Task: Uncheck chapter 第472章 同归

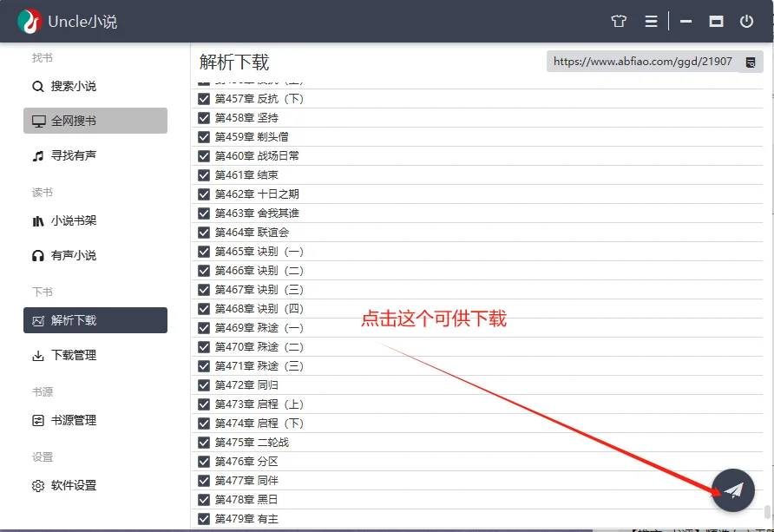Action: point(202,384)
